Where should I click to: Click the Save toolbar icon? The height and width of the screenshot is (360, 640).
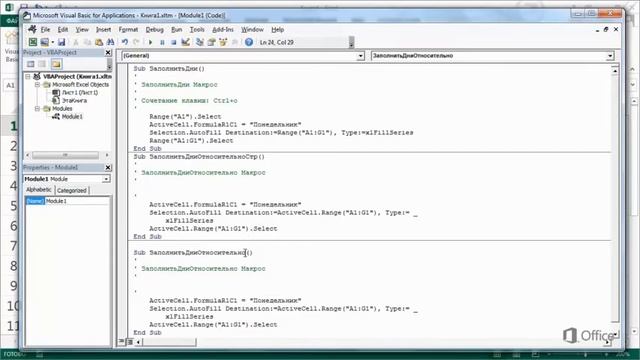tap(61, 42)
